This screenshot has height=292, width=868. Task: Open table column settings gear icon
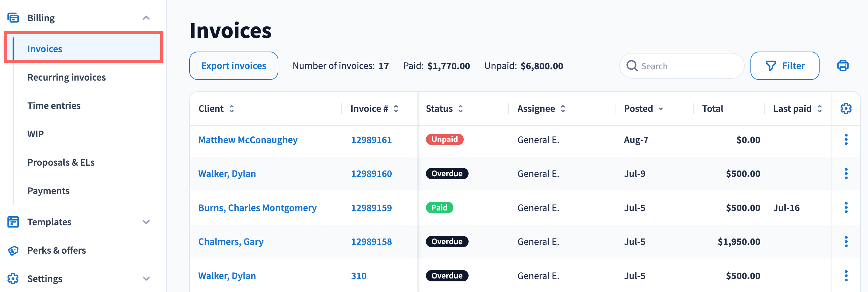tap(846, 109)
